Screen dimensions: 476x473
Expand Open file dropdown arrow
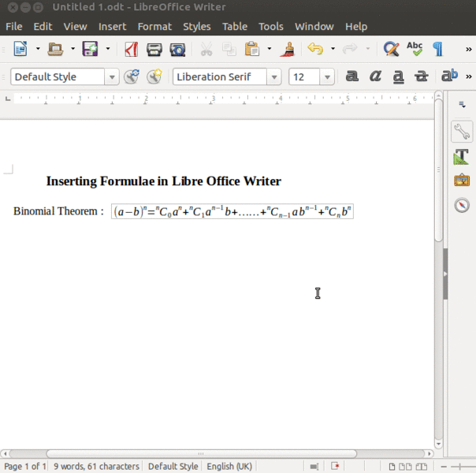click(73, 49)
